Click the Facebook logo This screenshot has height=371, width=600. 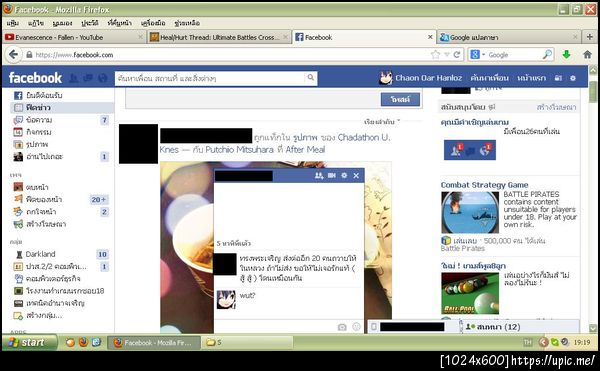point(35,78)
